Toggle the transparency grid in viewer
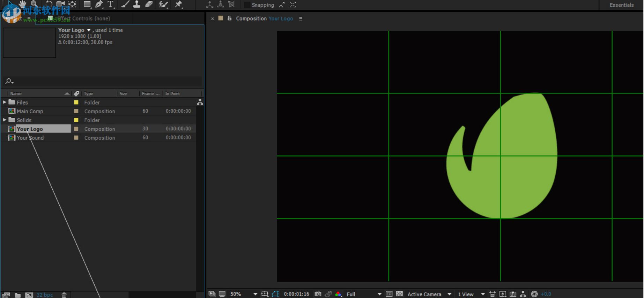 click(x=400, y=294)
